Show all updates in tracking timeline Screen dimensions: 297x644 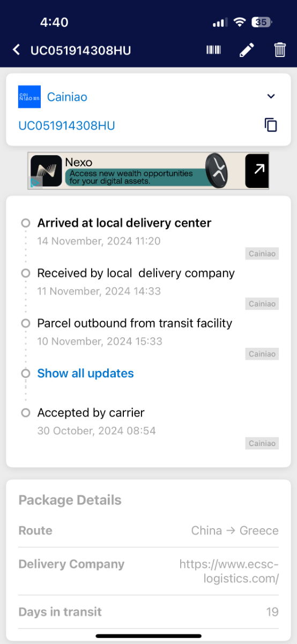[85, 374]
